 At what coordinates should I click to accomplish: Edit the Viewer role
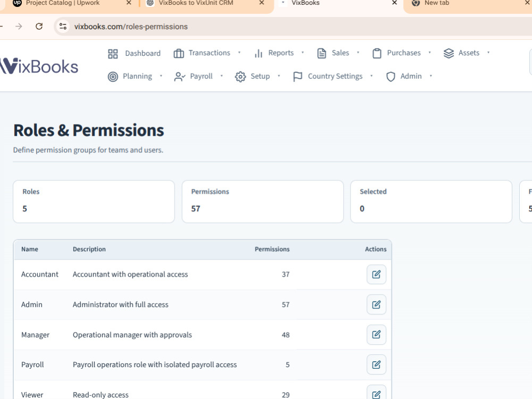coord(376,394)
